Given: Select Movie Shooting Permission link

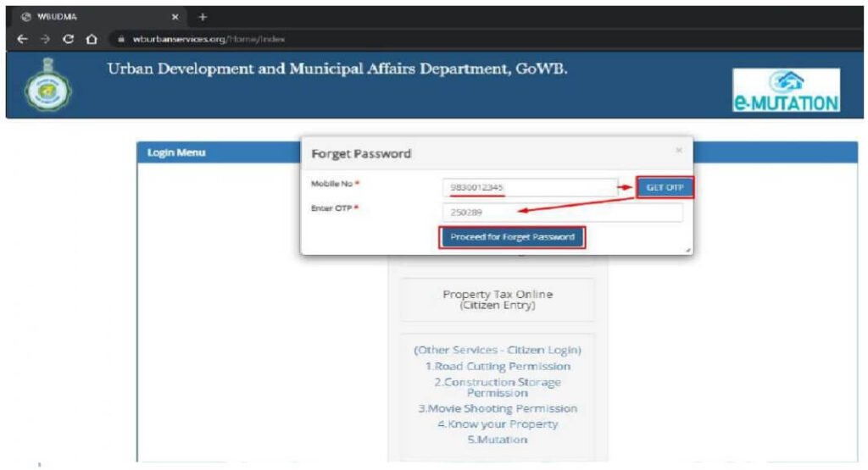Looking at the screenshot, I should click(x=497, y=408).
